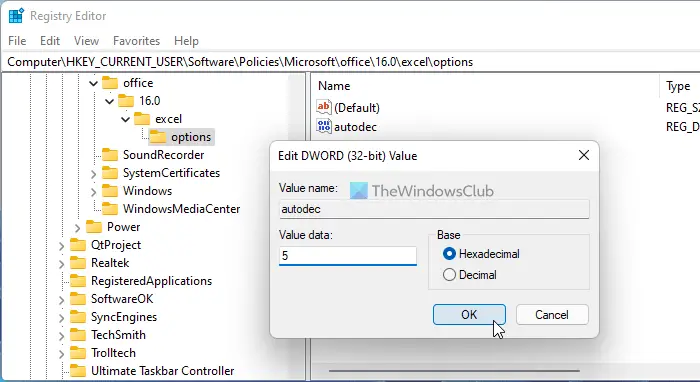
Task: Select the SyncEngines folder icon
Action: pyautogui.click(x=78, y=316)
